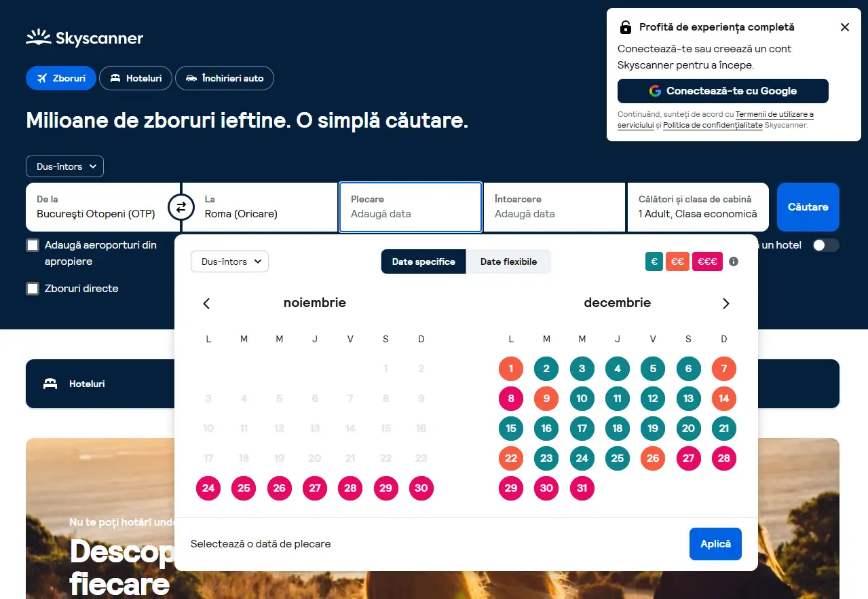Select 31 decembrie in calendar
868x599 pixels.
coord(582,488)
